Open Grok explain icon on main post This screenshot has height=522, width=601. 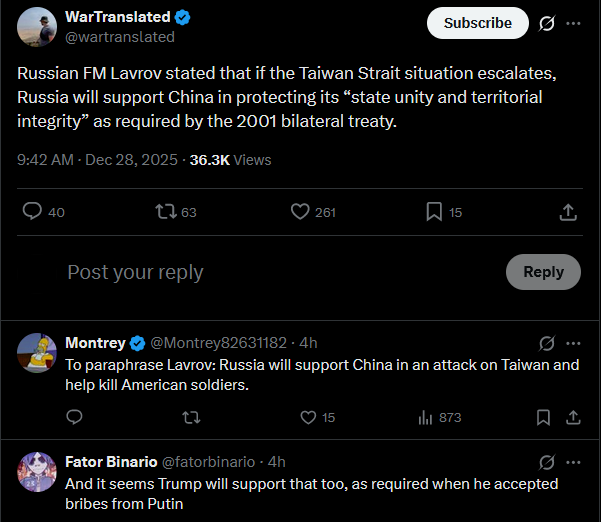pyautogui.click(x=547, y=23)
